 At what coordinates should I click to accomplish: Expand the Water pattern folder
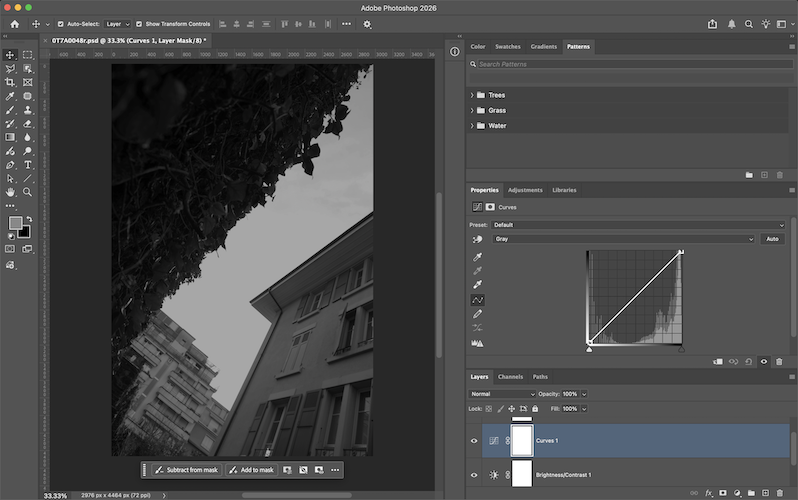472,126
